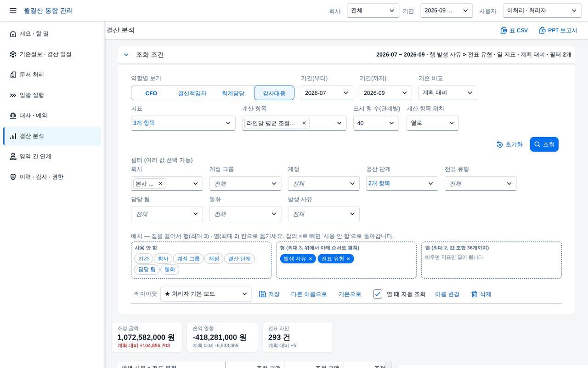This screenshot has width=588, height=368.
Task: Open 일괄 실행 sidebar item
Action: coord(52,95)
